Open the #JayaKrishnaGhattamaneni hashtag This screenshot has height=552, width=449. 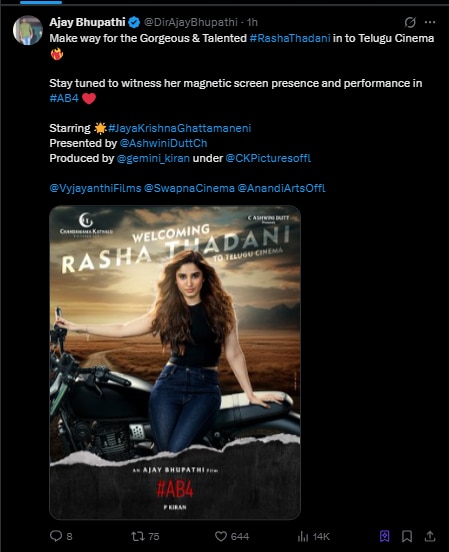click(x=180, y=128)
